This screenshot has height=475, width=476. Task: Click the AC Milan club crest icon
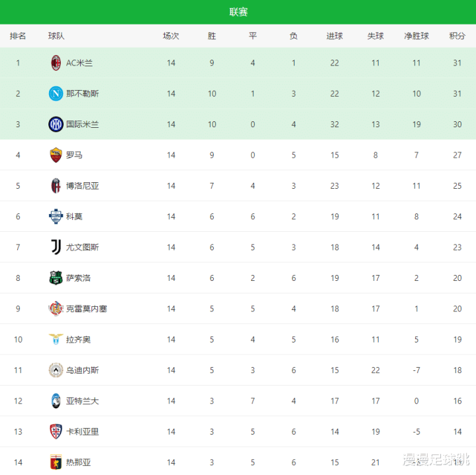point(56,63)
